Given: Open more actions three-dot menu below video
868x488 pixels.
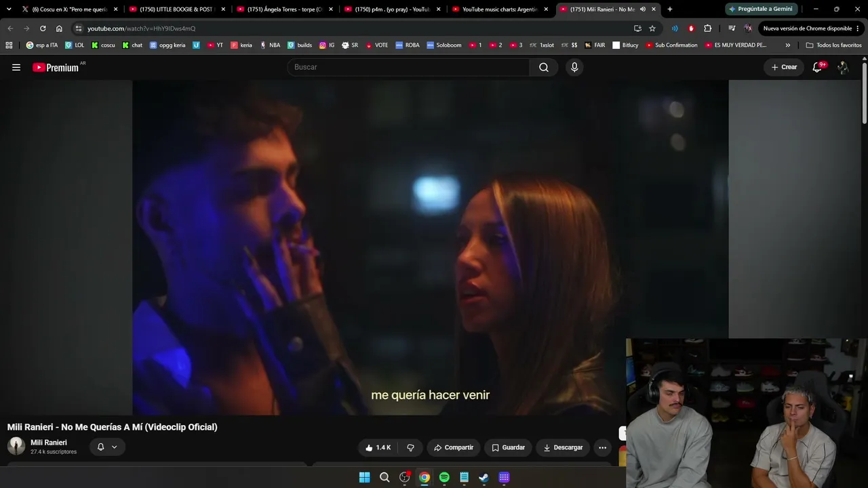Looking at the screenshot, I should [x=602, y=447].
